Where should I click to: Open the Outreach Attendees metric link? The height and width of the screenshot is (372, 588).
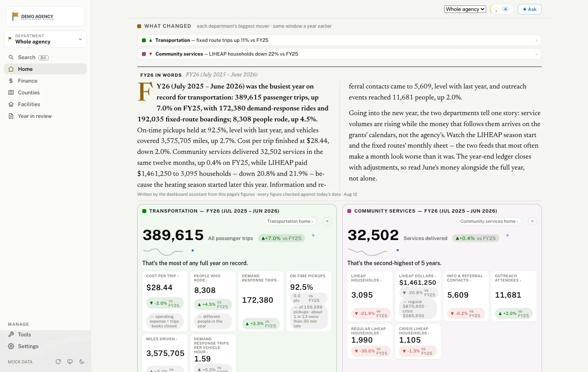click(508, 278)
